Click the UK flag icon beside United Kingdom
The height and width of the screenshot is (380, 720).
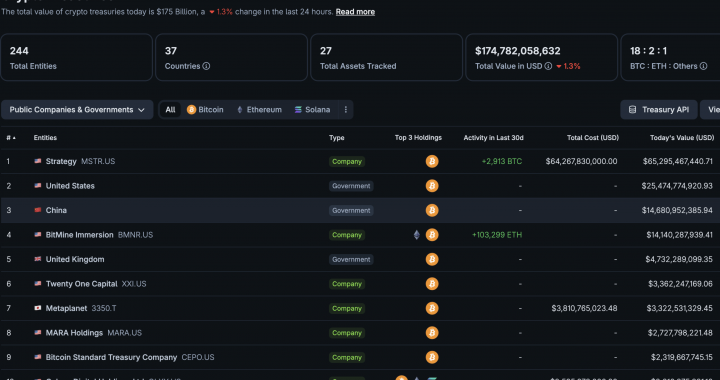(38, 259)
